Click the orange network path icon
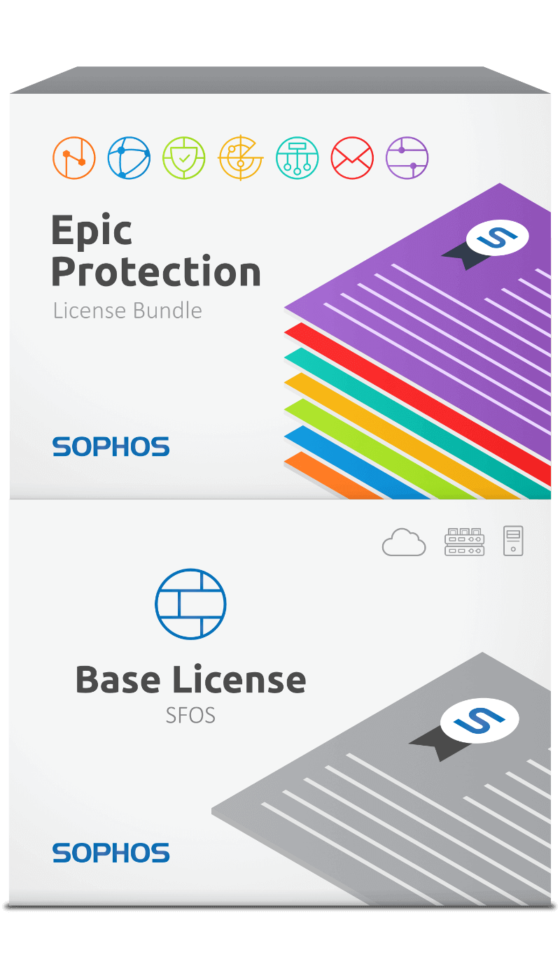 coord(74,158)
